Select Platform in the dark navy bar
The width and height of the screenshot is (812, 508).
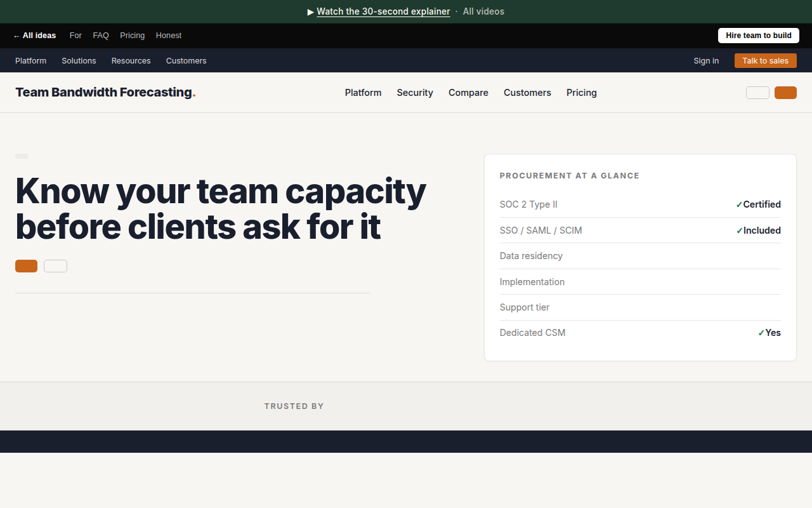(31, 61)
